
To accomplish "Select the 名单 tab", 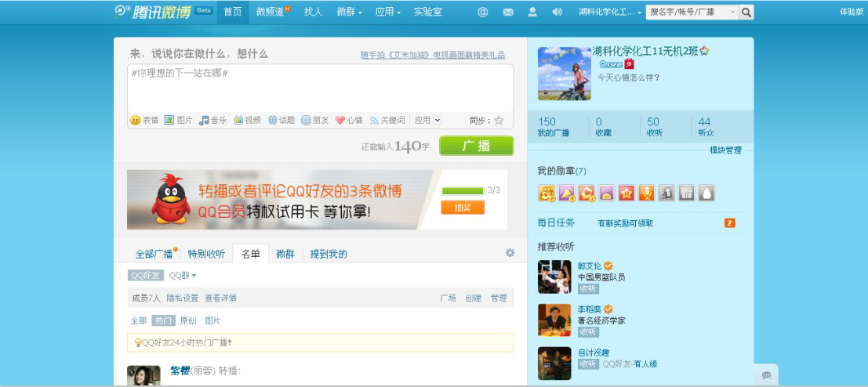I will [251, 255].
